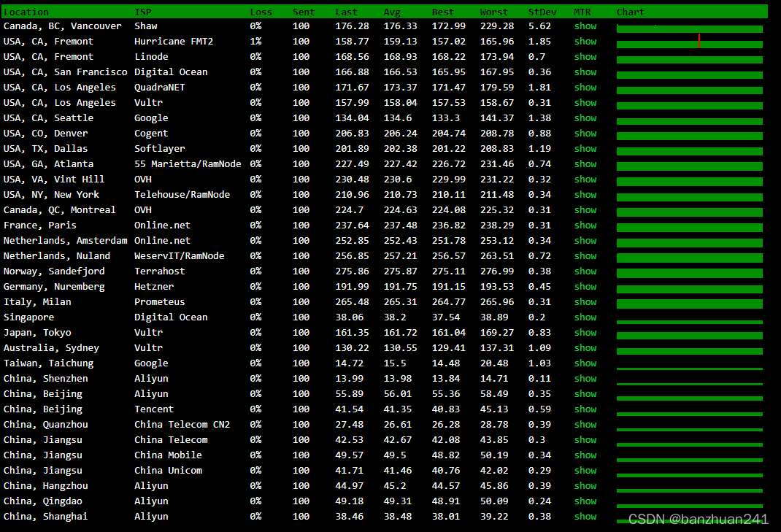Click show for Los Angeles Vultr

585,103
